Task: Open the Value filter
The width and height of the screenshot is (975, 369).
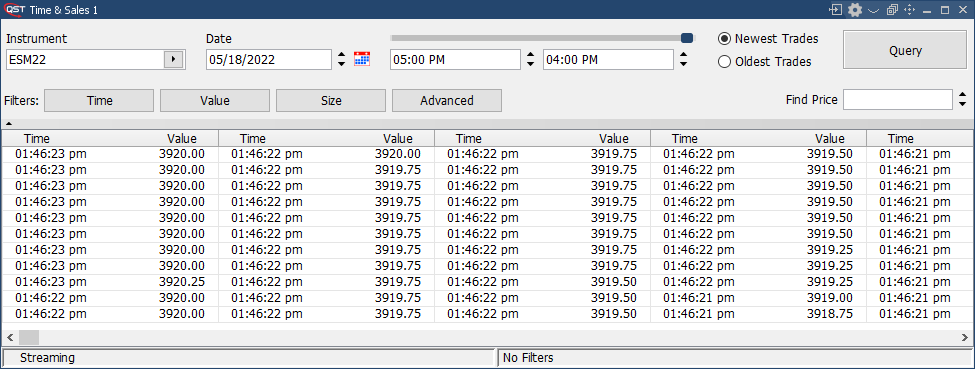Action: [x=215, y=100]
